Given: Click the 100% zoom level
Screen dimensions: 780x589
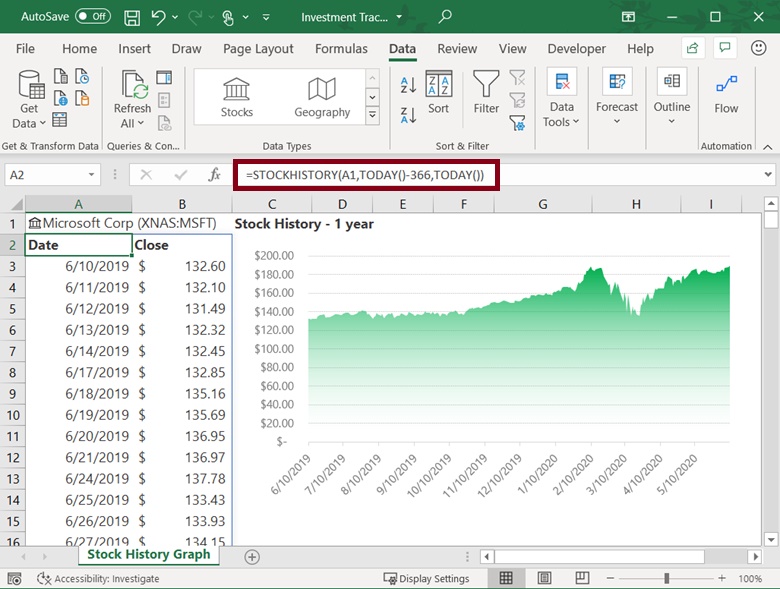Looking at the screenshot, I should (750, 579).
